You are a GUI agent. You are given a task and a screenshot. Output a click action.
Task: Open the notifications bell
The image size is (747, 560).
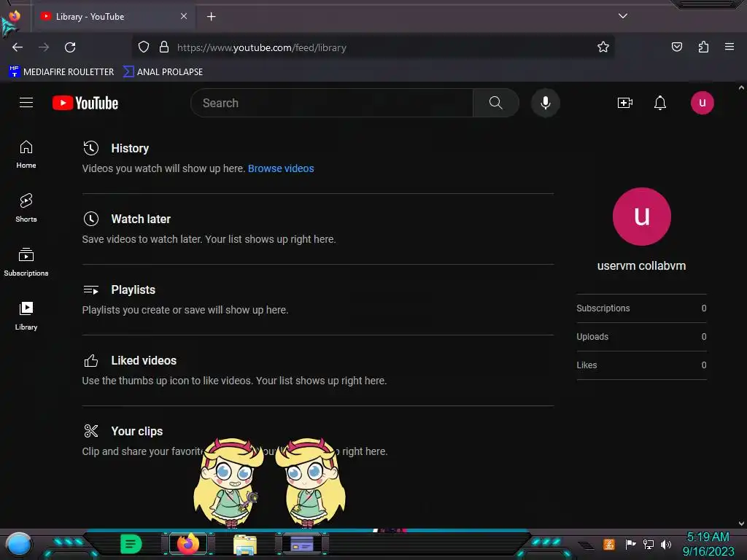point(659,103)
